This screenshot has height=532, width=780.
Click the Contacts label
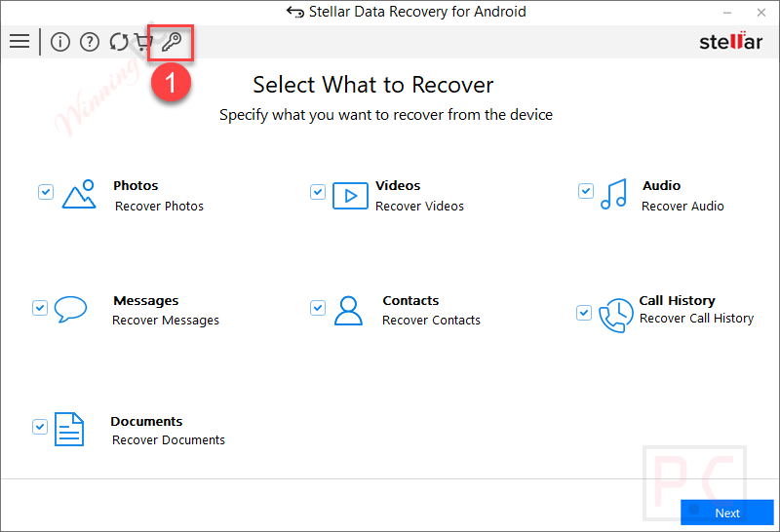(410, 301)
